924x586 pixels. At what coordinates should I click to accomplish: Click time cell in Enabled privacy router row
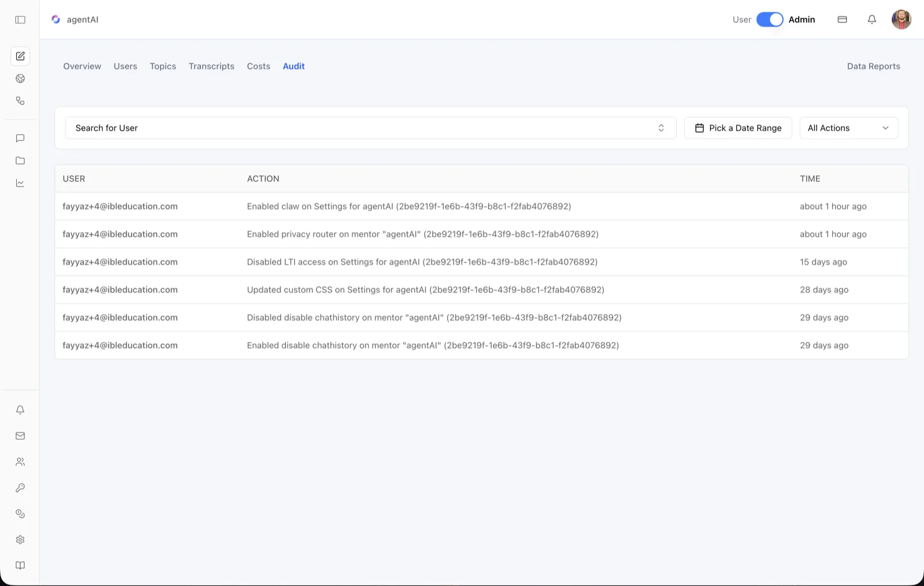[x=833, y=234]
